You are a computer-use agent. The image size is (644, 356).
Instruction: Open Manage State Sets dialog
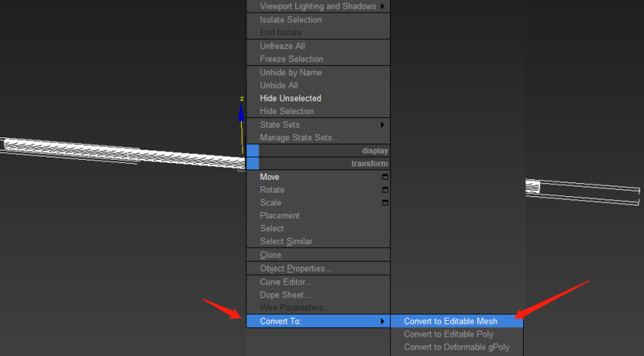click(318, 138)
